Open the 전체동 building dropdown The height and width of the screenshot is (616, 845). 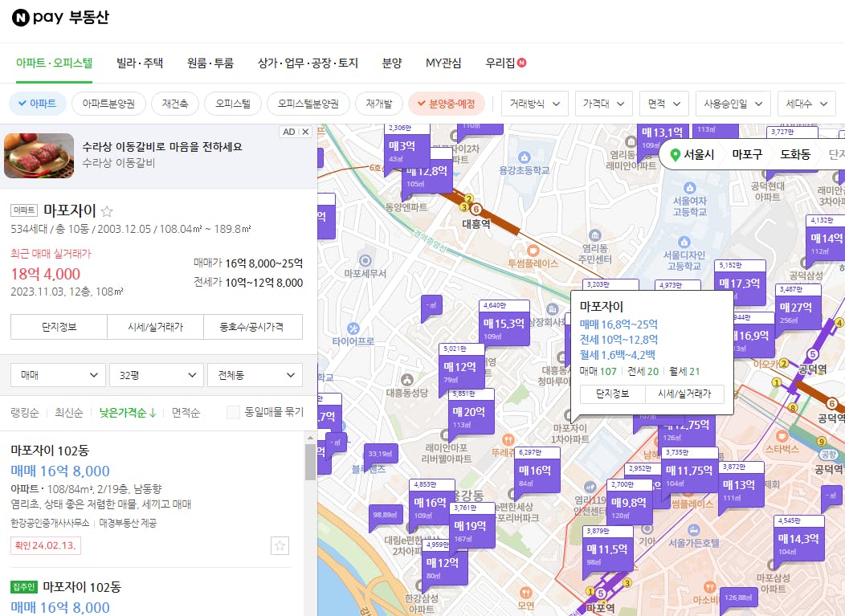pyautogui.click(x=255, y=375)
